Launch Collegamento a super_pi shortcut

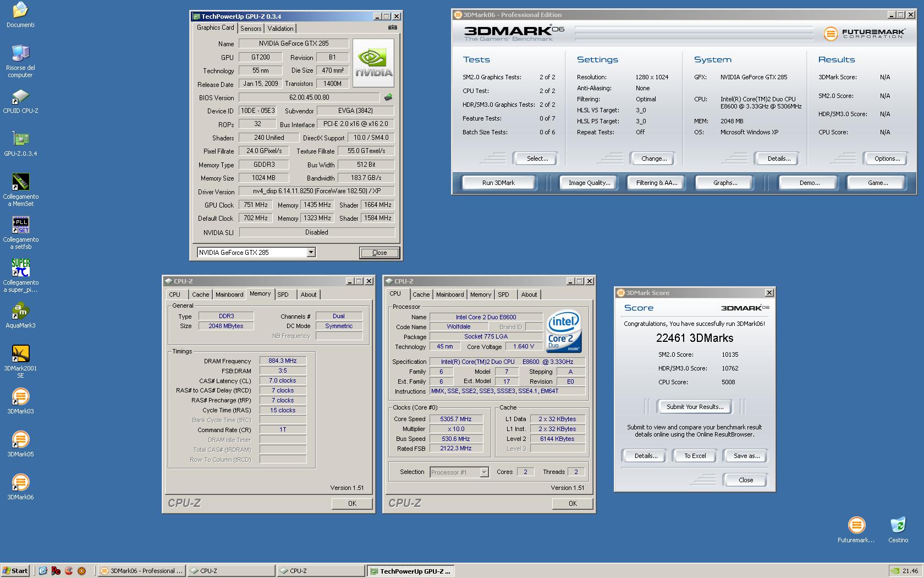point(20,268)
